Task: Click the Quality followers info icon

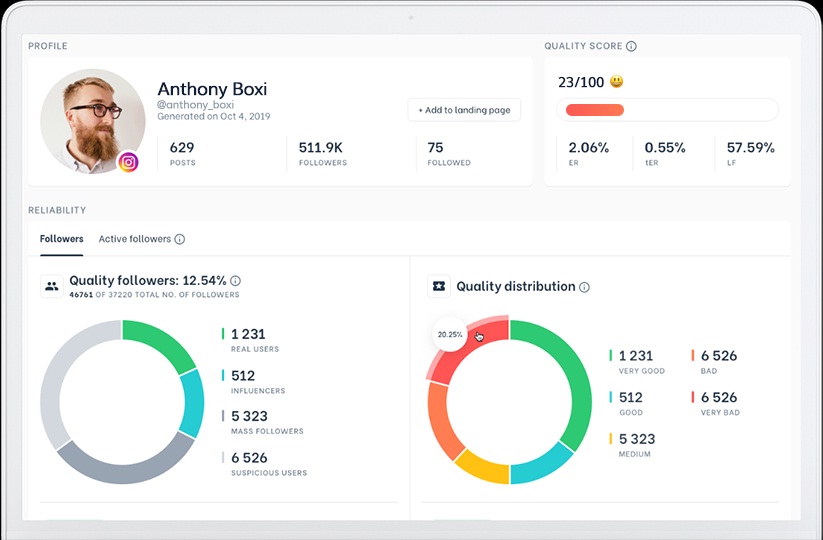Action: coord(235,281)
